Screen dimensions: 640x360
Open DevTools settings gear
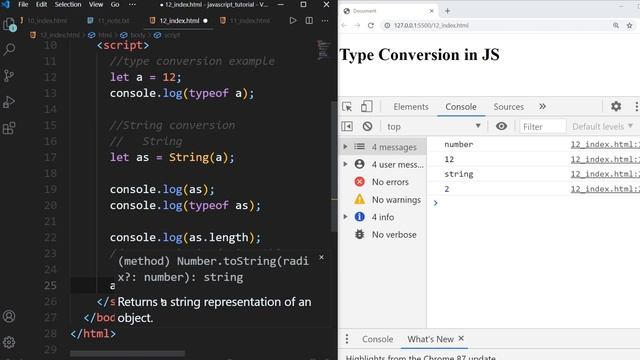point(616,107)
